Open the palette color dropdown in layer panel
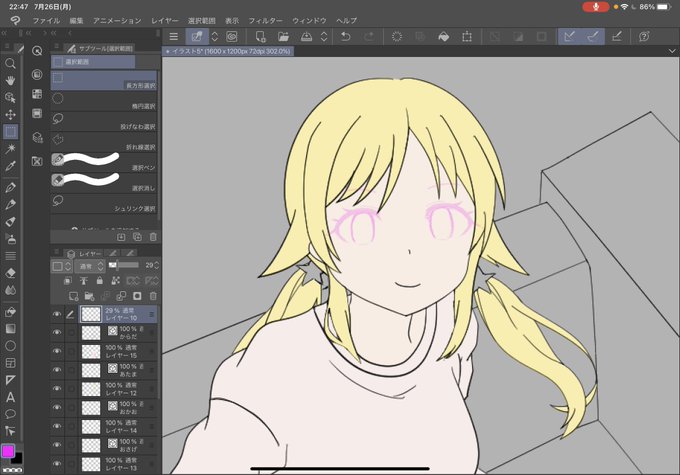The height and width of the screenshot is (475, 680). click(x=62, y=266)
